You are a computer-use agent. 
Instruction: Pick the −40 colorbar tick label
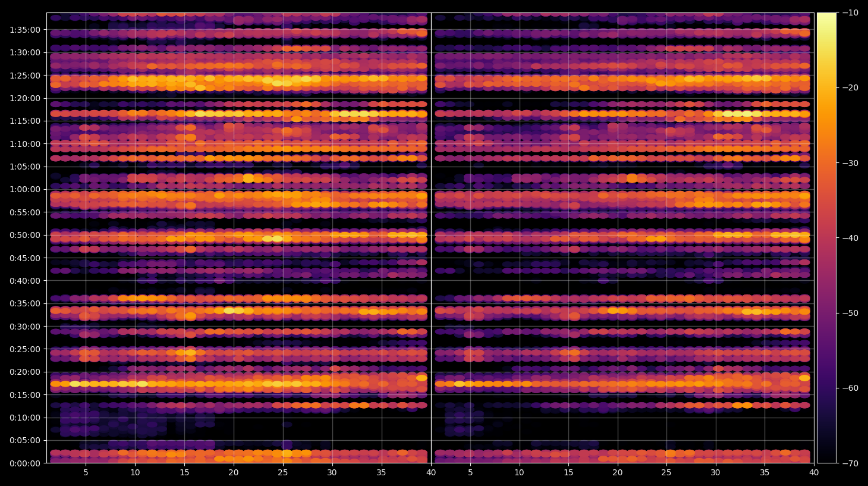(850, 238)
